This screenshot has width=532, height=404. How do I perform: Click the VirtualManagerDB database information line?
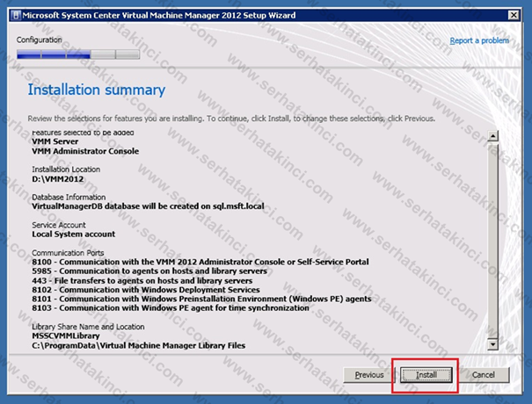[x=148, y=206]
